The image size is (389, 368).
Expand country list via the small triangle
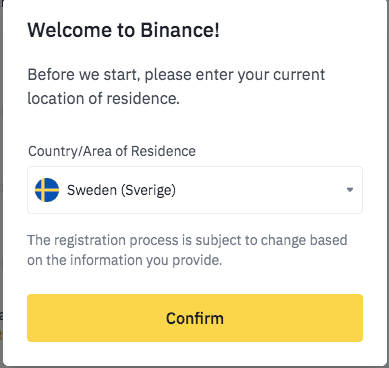(350, 190)
